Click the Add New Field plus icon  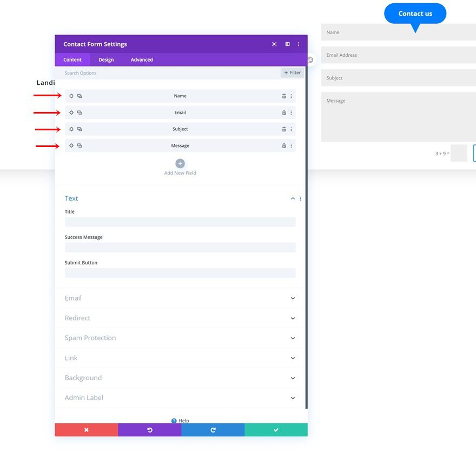click(180, 163)
